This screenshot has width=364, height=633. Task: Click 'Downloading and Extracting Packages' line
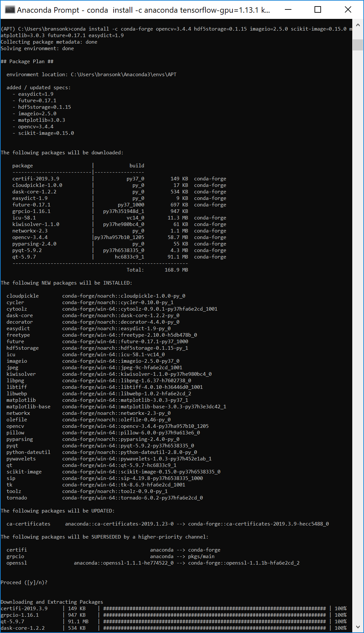click(x=52, y=602)
